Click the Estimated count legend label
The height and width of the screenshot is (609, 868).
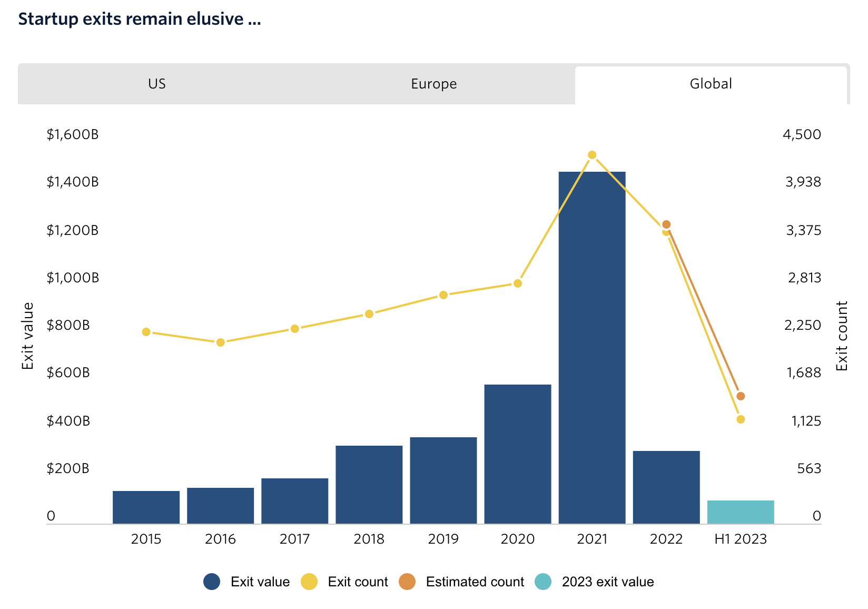[475, 582]
